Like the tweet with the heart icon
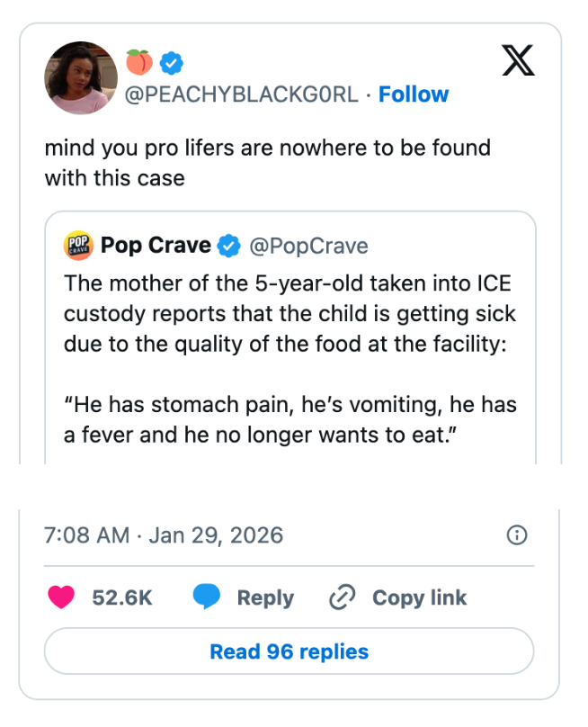The width and height of the screenshot is (588, 727). 61,597
